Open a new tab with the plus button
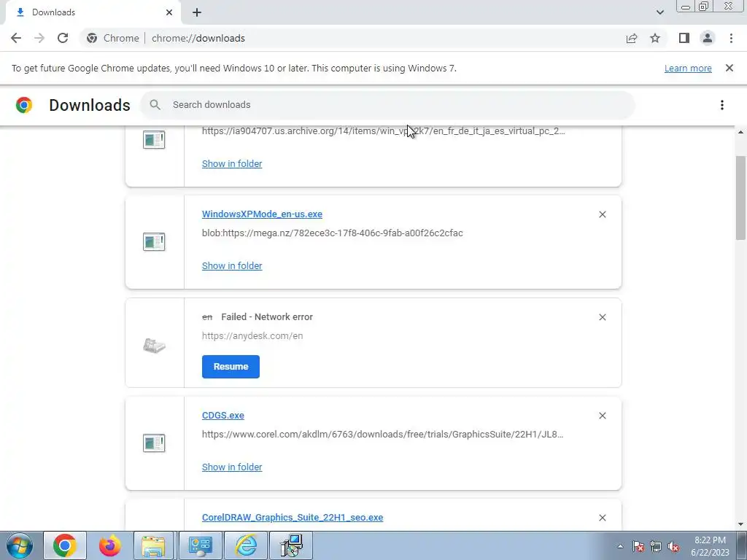 point(197,12)
